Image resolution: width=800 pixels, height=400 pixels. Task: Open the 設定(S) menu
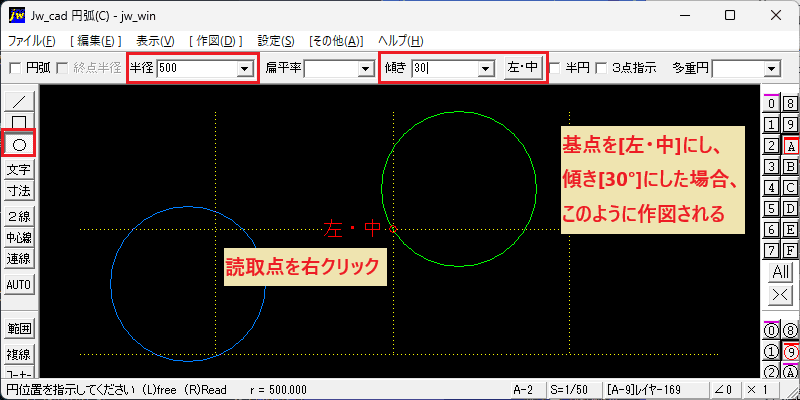(276, 41)
